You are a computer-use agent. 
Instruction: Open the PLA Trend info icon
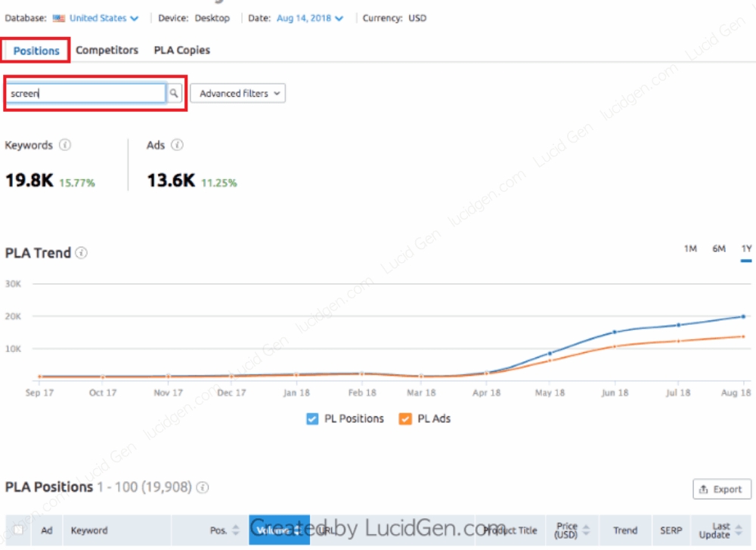82,253
